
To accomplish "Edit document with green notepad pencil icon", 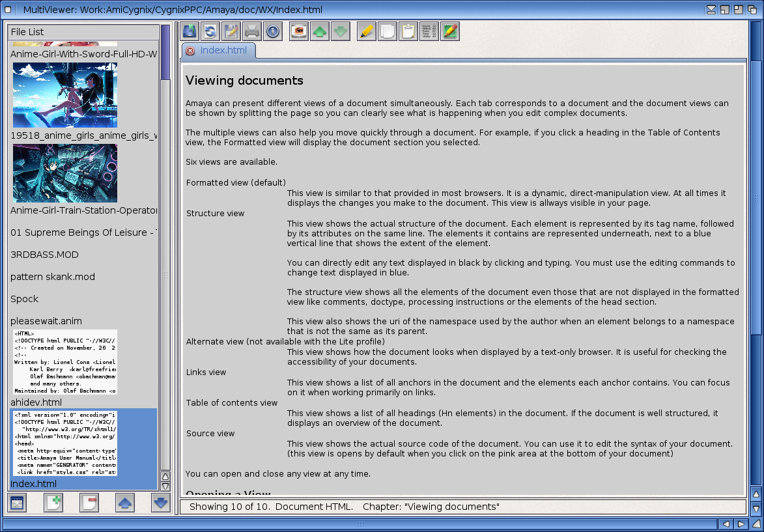I will point(449,32).
